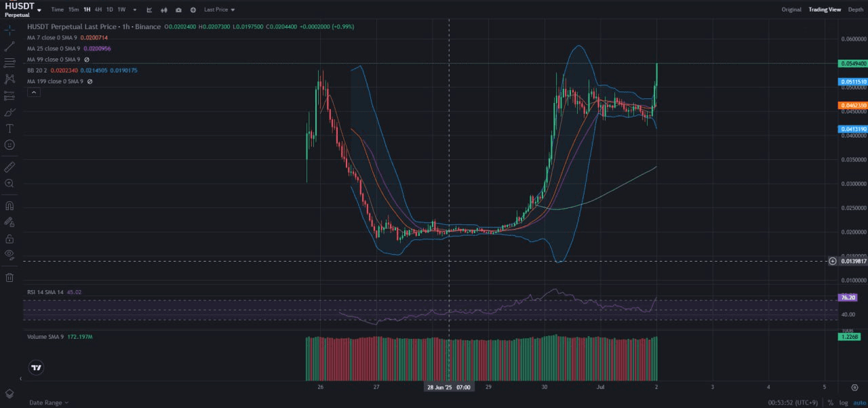Open the HUSDT symbol dropdown arrow
868x408 pixels.
click(39, 10)
